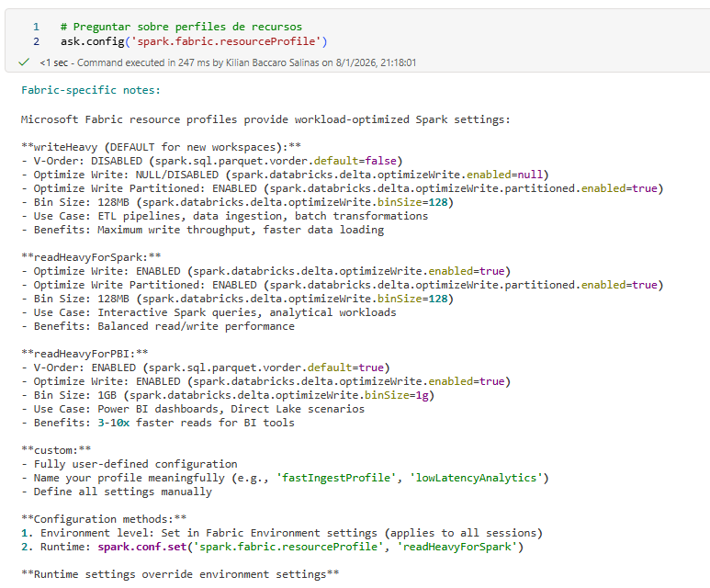The image size is (710, 588).
Task: Click 'Runtime settings override environment settings' line
Action: [180, 574]
